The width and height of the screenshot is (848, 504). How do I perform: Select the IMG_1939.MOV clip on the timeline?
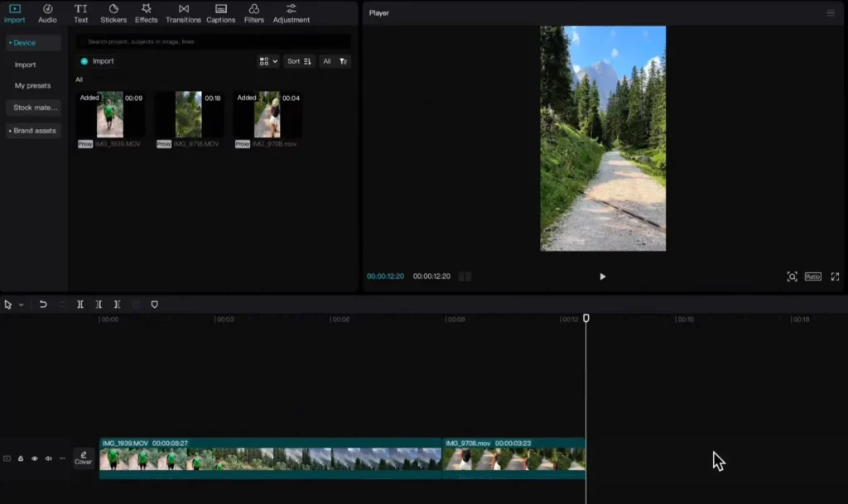point(271,458)
